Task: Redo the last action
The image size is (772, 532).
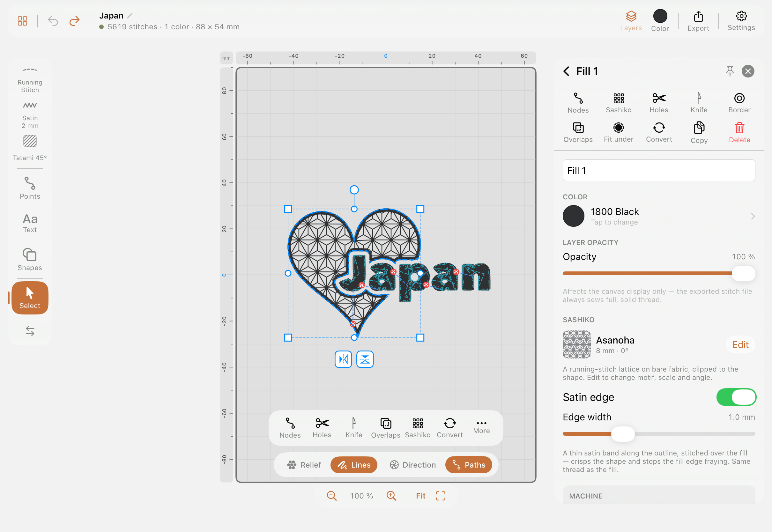Action: [x=74, y=21]
